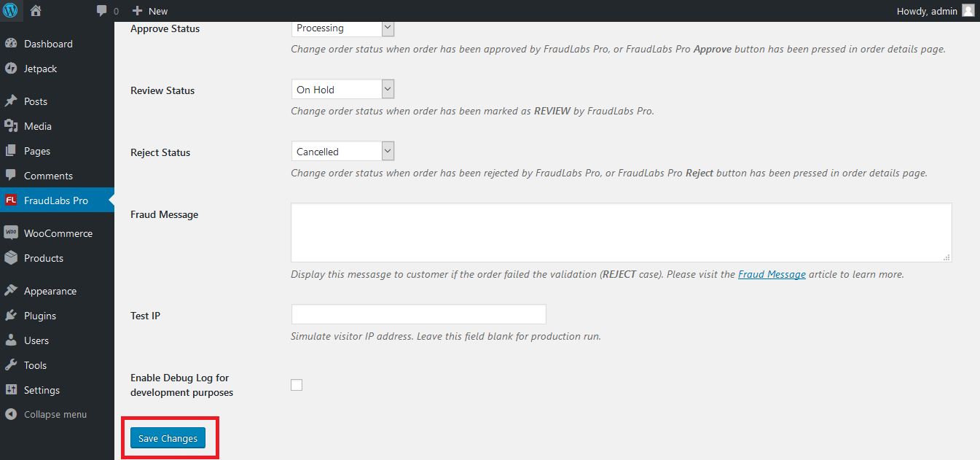Click the Save Changes button
980x460 pixels.
click(x=168, y=438)
